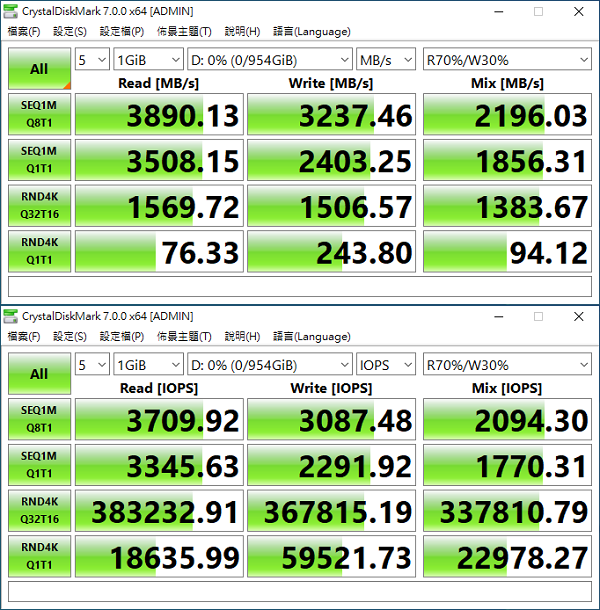Click write result 2403.25 in top window
600x610 pixels.
[x=332, y=160]
